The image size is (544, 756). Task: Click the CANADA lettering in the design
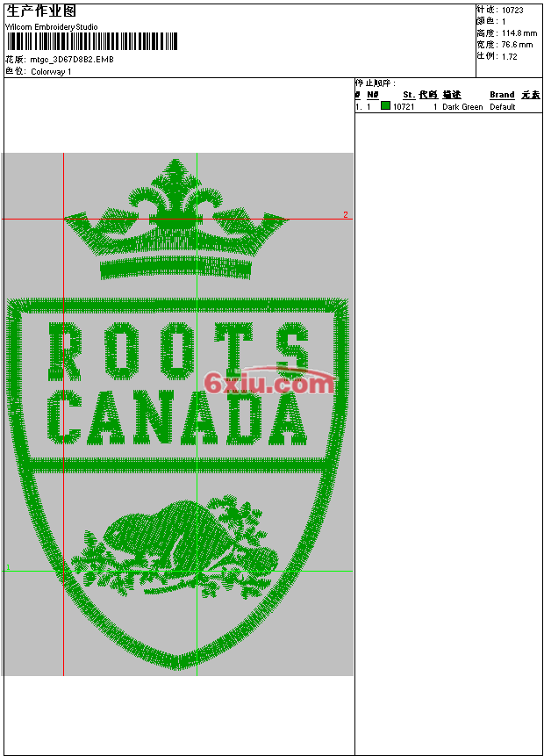point(177,418)
